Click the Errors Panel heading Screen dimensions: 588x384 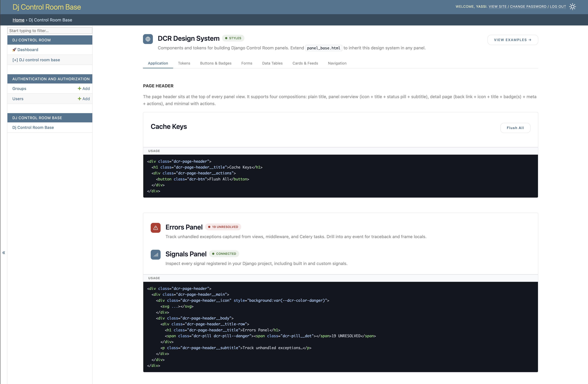(184, 227)
